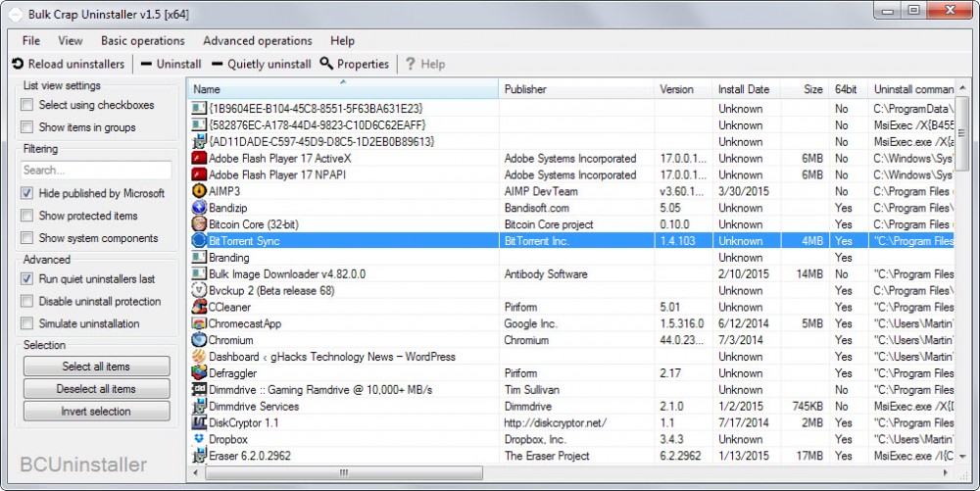The height and width of the screenshot is (491, 980).
Task: Click the horizontal scrollbar thumb at bottom
Action: tap(343, 473)
